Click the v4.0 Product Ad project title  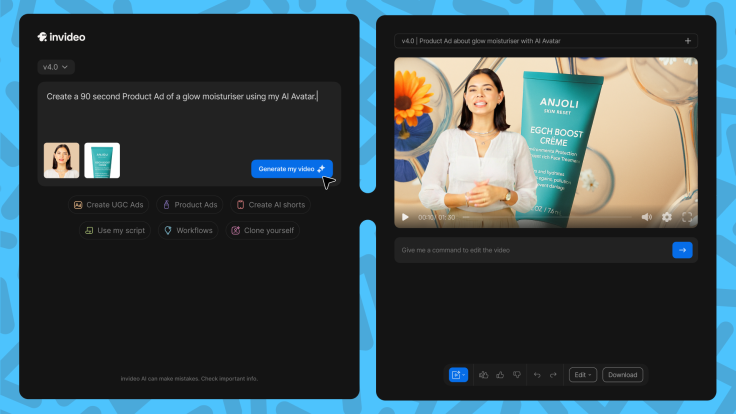pyautogui.click(x=481, y=41)
